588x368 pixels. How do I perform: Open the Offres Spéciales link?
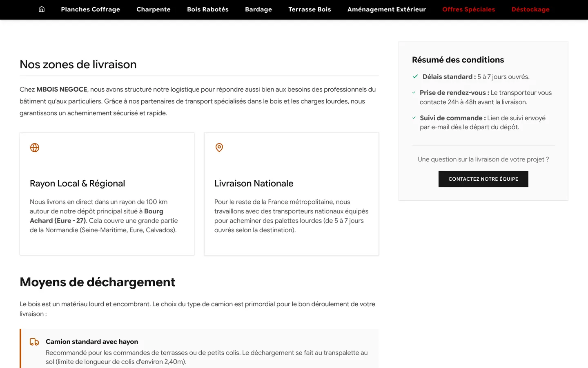pos(469,9)
